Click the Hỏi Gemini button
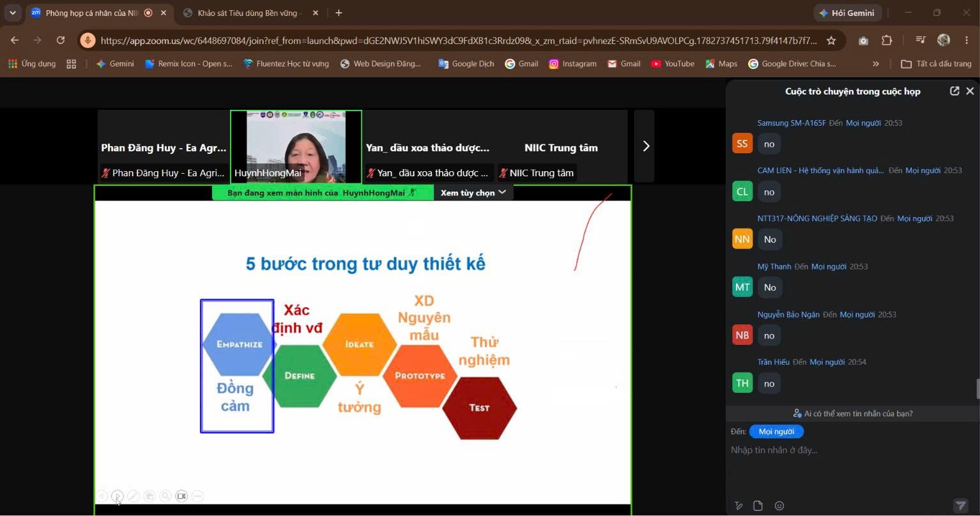 coord(847,13)
